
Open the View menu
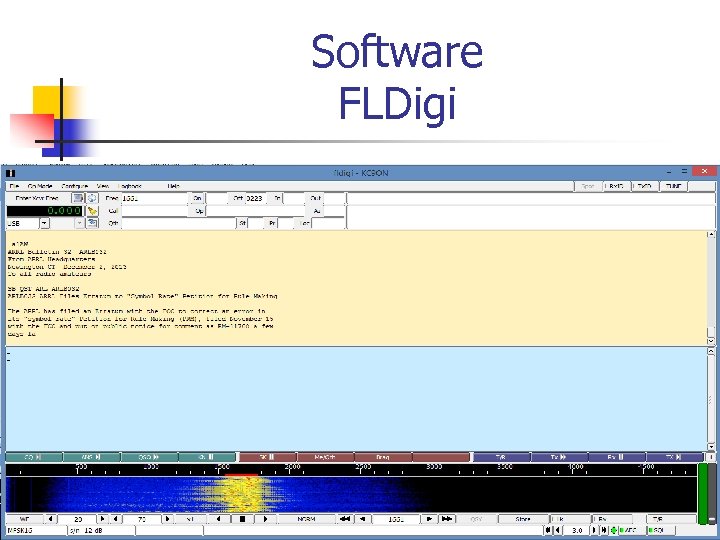point(103,186)
